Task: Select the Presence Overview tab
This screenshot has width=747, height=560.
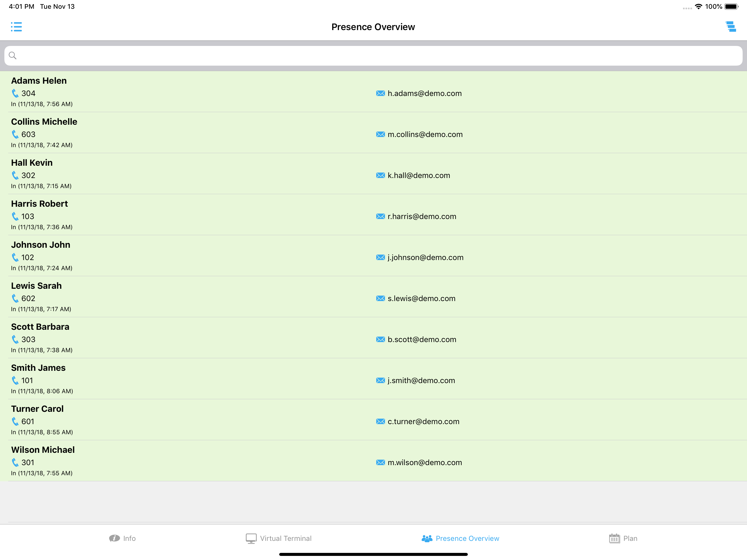Action: tap(460, 538)
